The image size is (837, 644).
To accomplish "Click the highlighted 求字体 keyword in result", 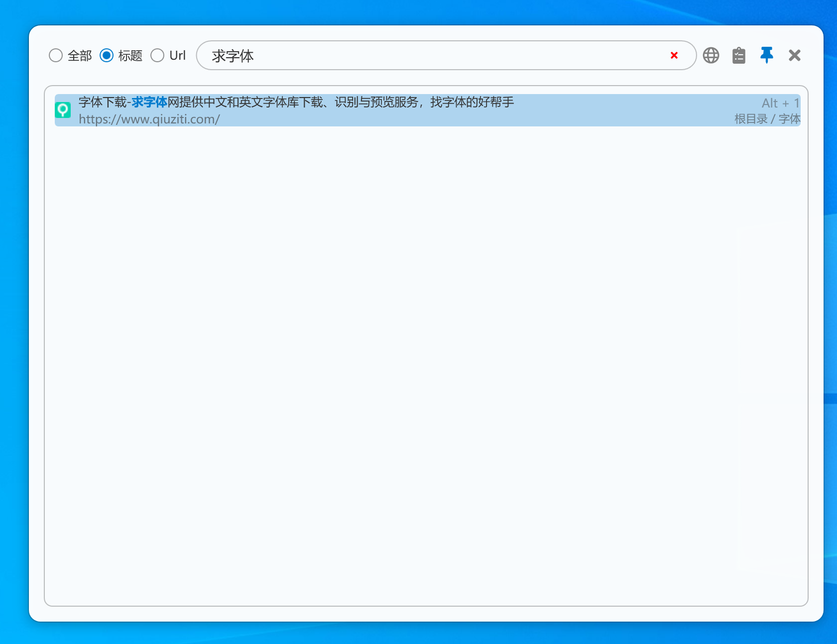I will point(149,102).
